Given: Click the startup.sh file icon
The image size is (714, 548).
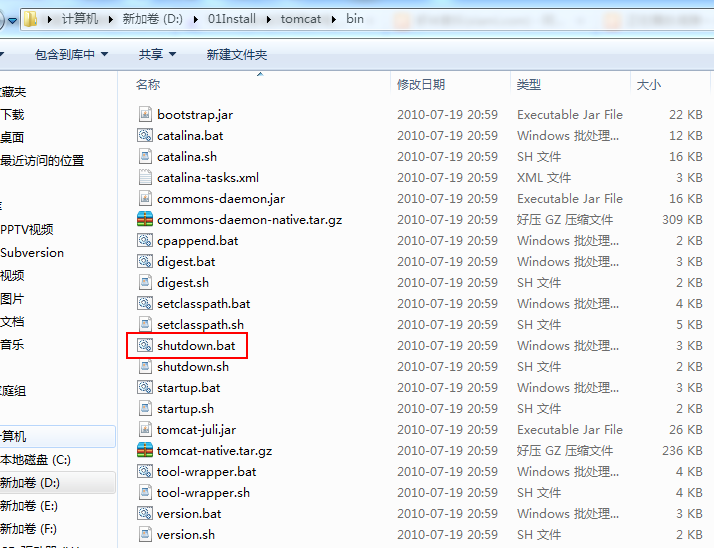Looking at the screenshot, I should (x=145, y=408).
